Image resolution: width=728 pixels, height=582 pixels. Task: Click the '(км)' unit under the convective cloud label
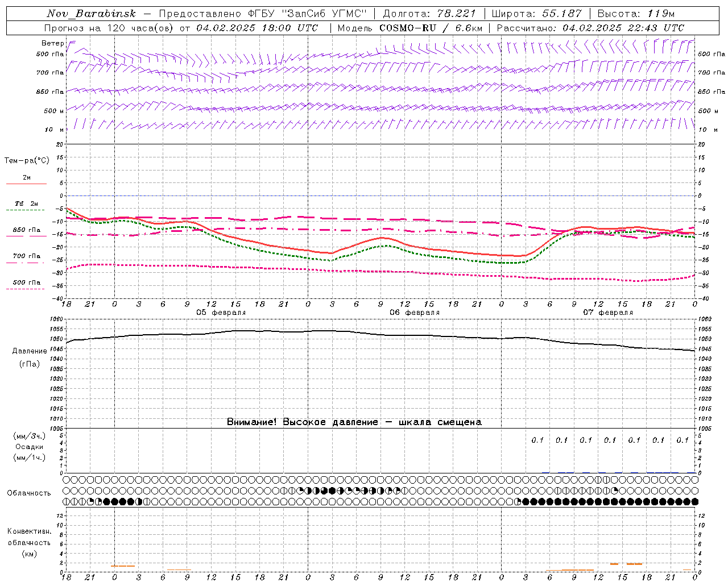click(30, 554)
